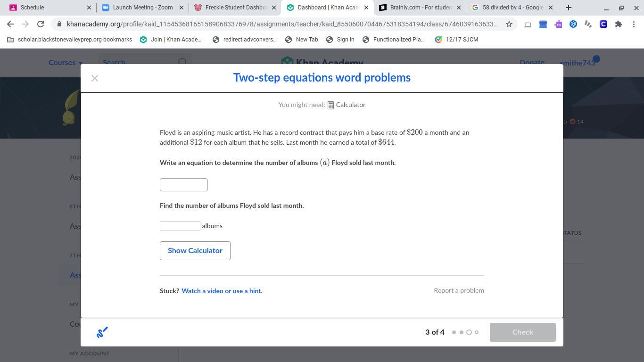The height and width of the screenshot is (362, 644).
Task: Click the Khan Academy search field
Action: pyautogui.click(x=145, y=62)
